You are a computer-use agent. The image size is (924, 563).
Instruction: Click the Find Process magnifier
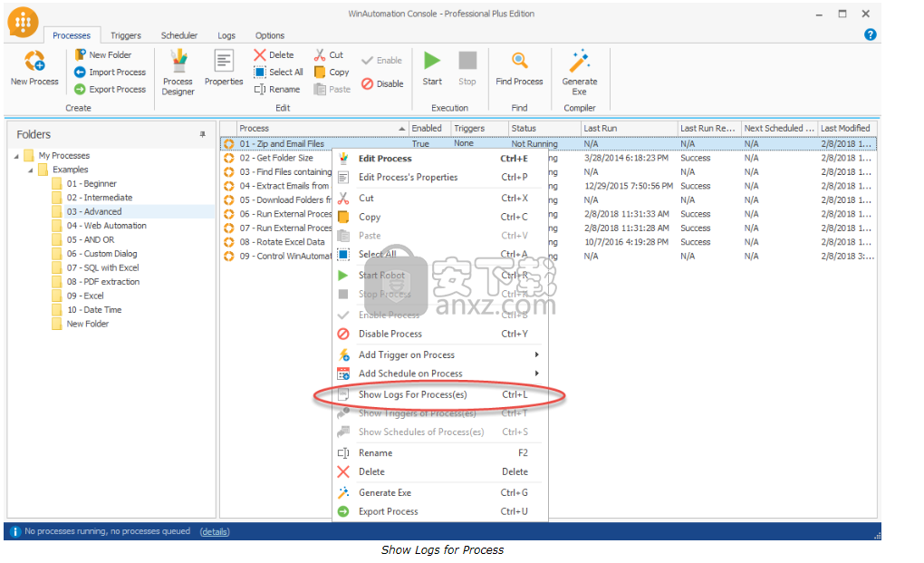519,60
